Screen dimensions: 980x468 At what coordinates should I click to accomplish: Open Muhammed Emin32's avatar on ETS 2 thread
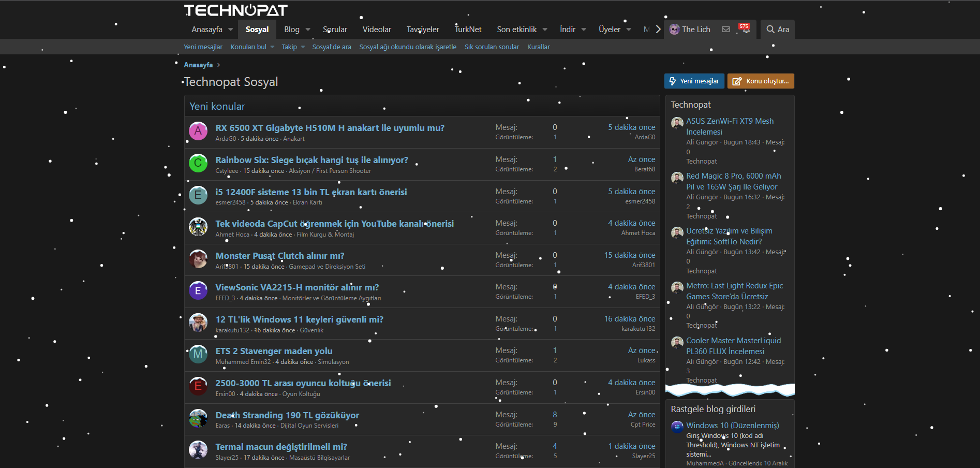[x=198, y=355]
